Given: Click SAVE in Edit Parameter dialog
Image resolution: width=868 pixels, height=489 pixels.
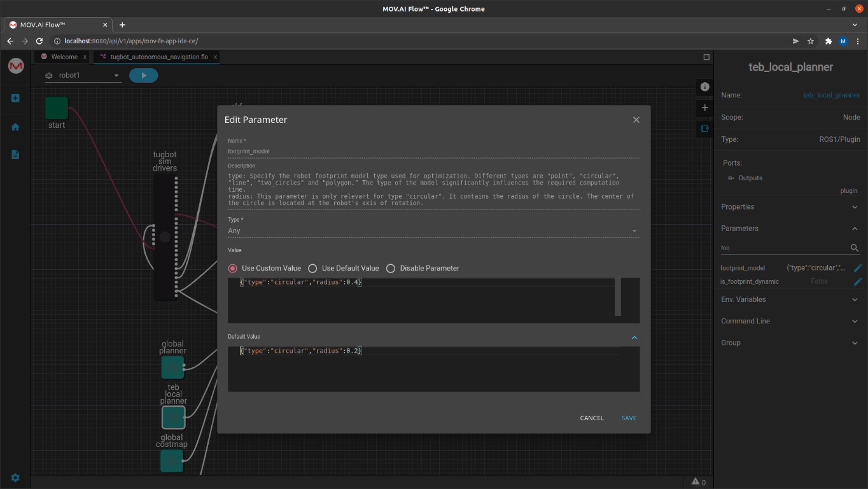Looking at the screenshot, I should [629, 418].
